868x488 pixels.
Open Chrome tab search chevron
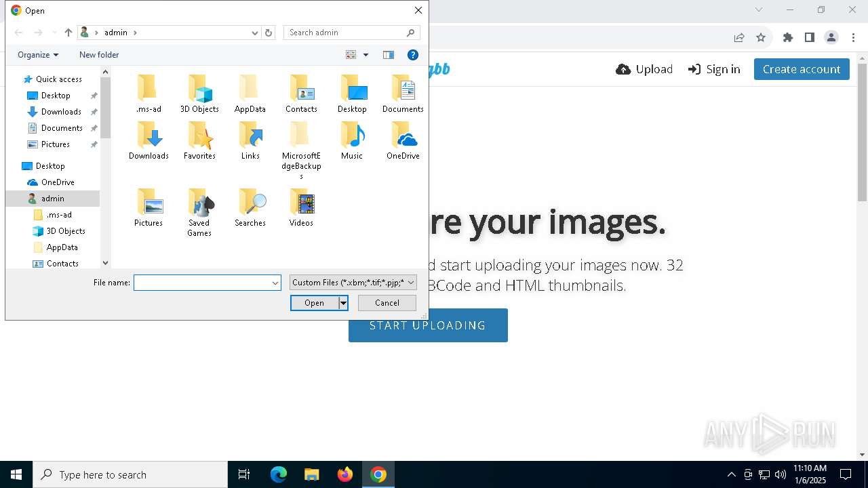759,9
